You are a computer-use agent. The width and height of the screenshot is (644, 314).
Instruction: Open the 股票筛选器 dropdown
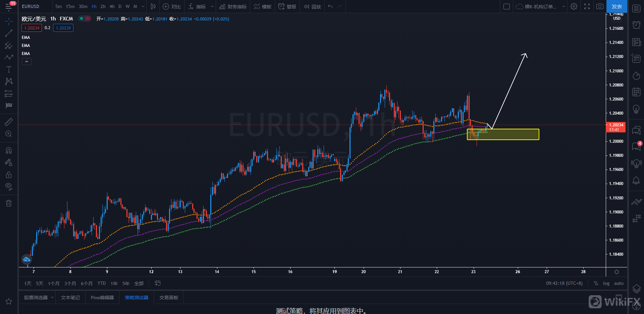[x=39, y=298]
